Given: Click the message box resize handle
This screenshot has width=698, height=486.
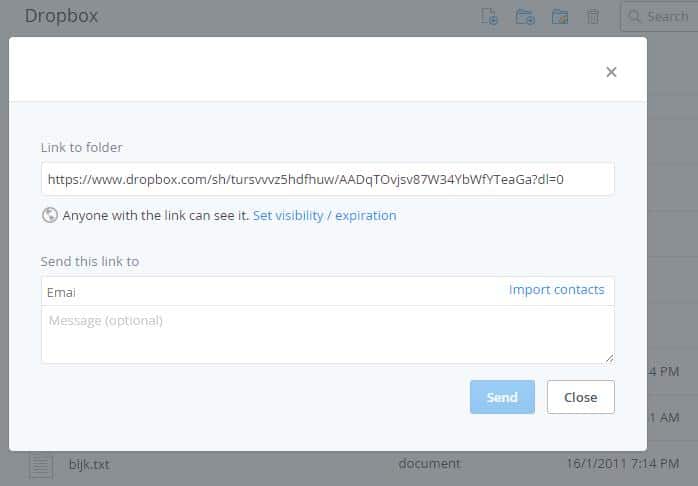Looking at the screenshot, I should coord(609,358).
